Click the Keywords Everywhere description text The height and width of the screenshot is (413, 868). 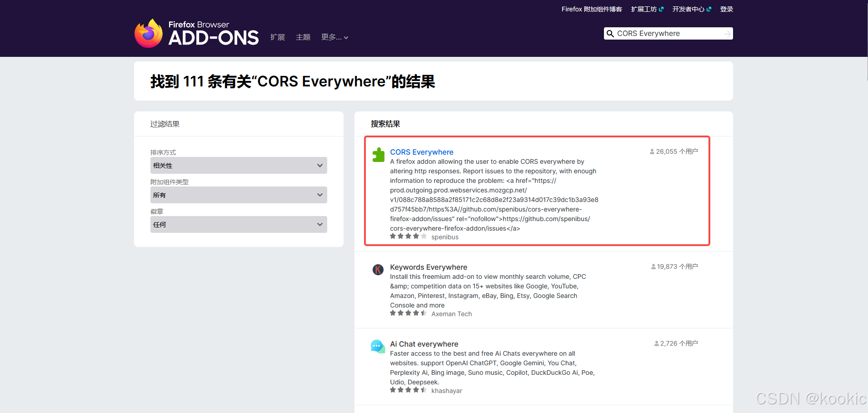488,291
